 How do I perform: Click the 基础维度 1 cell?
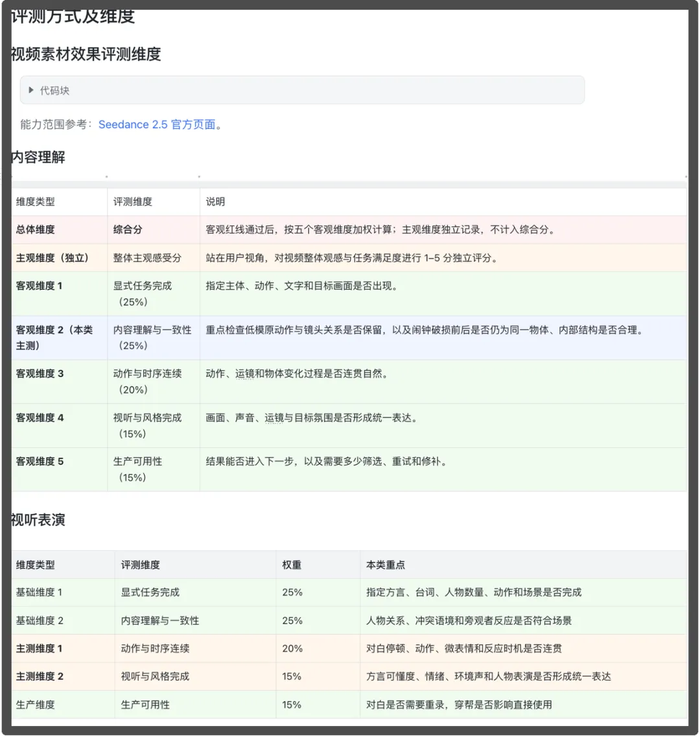63,592
